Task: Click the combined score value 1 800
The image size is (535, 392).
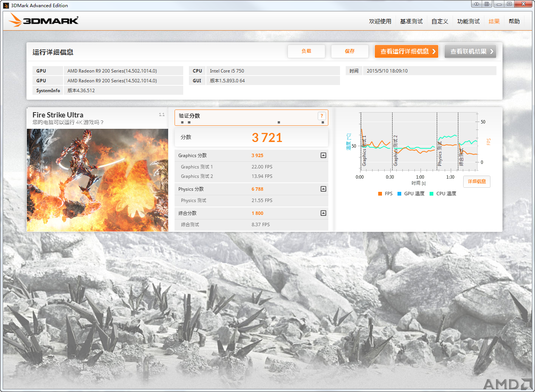Action: click(x=257, y=213)
